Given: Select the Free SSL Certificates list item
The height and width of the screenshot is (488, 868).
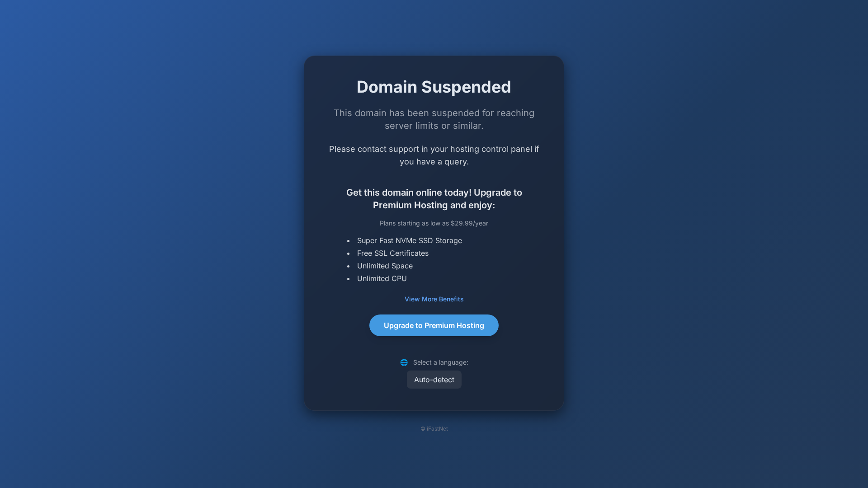Looking at the screenshot, I should pyautogui.click(x=393, y=253).
